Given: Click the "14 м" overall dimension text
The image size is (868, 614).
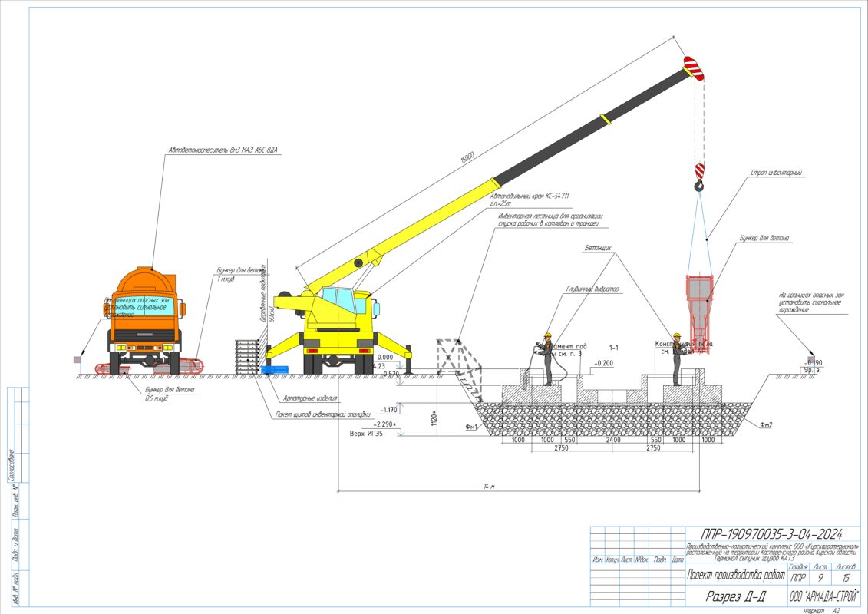Looking at the screenshot, I should pos(489,486).
